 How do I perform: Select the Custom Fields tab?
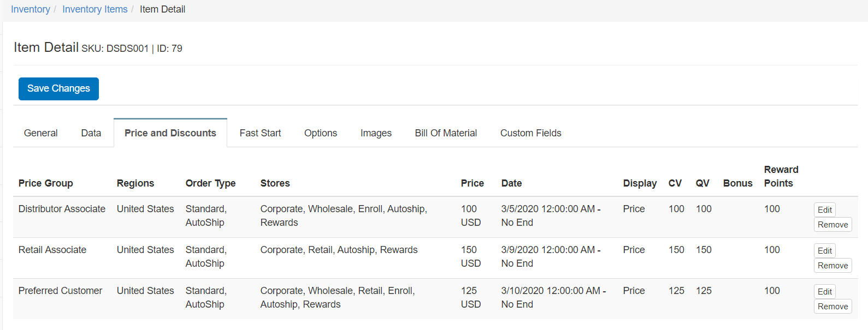click(x=530, y=133)
